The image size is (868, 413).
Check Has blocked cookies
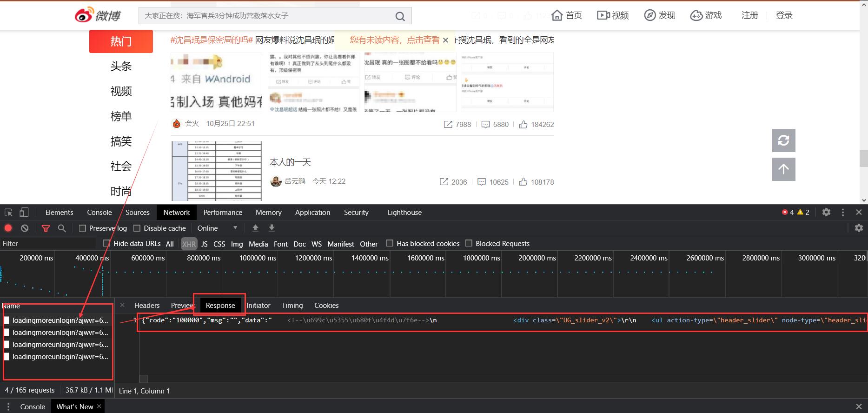[390, 243]
